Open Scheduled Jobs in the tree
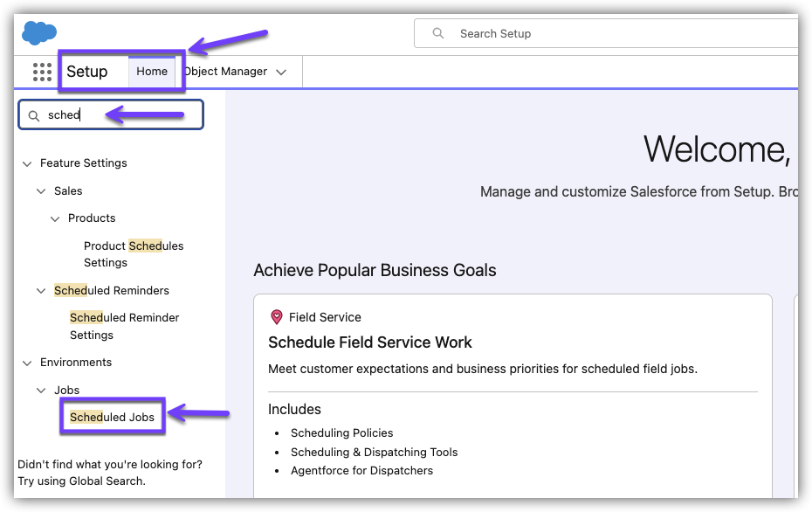 [x=112, y=417]
